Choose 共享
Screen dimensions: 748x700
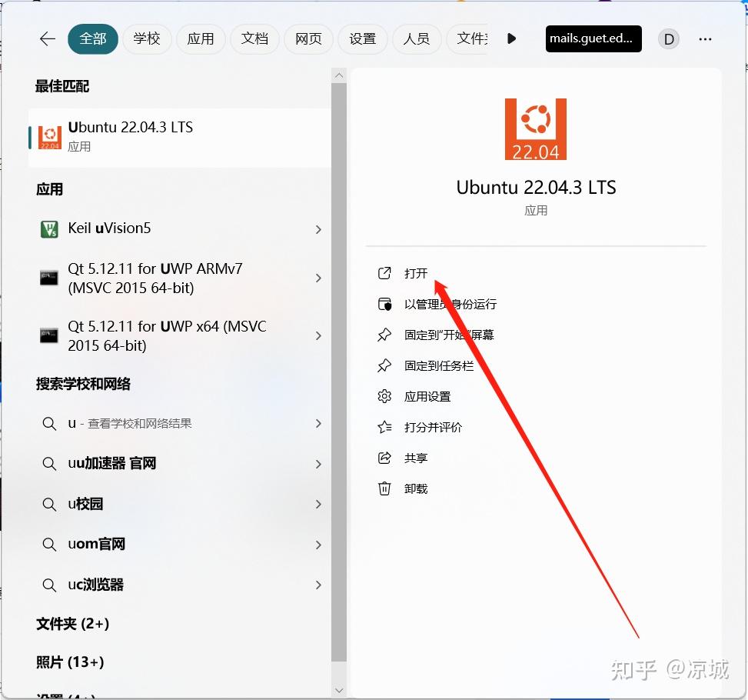tap(416, 458)
